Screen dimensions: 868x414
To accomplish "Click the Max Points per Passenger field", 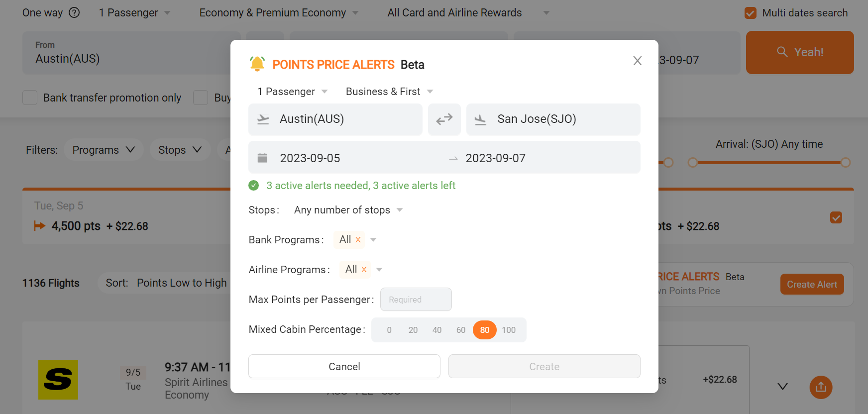I will (416, 300).
